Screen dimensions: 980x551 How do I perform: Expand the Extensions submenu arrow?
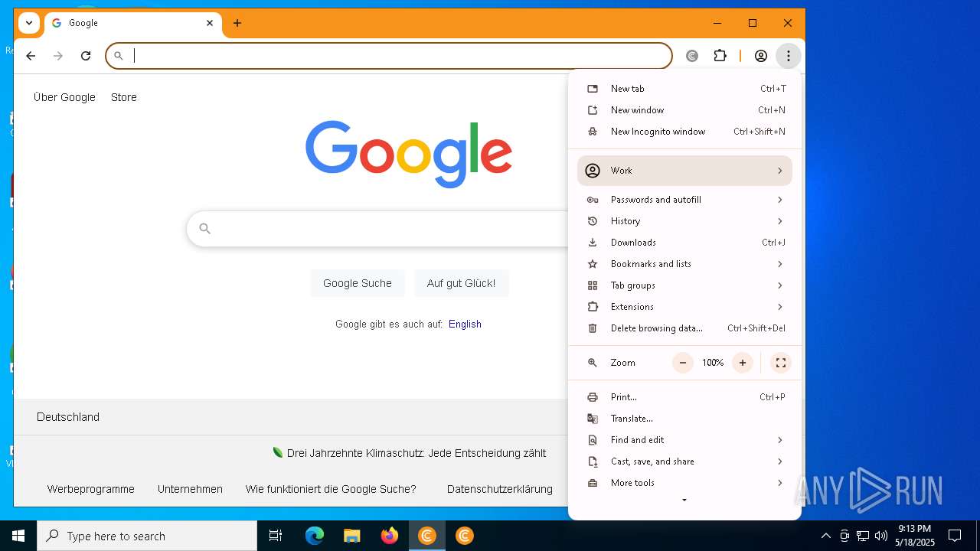tap(779, 307)
